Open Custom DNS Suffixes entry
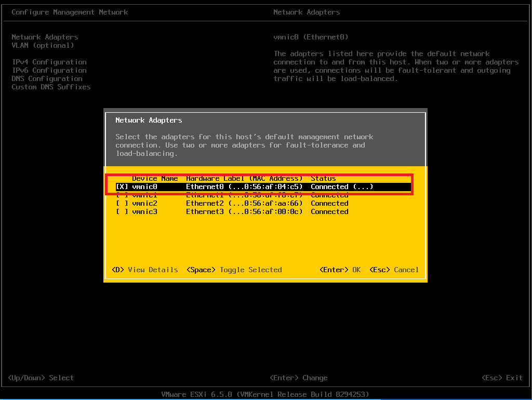The width and height of the screenshot is (532, 400). 51,87
